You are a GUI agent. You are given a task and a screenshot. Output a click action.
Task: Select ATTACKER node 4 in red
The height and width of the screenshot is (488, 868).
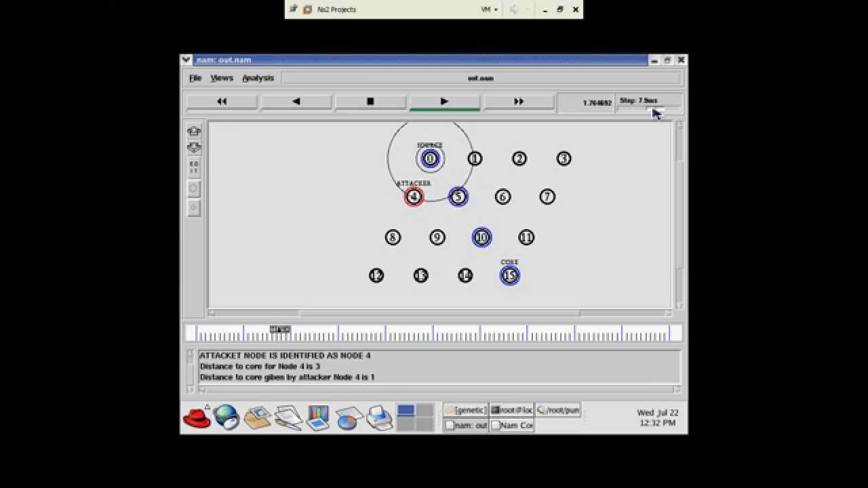[x=414, y=197]
